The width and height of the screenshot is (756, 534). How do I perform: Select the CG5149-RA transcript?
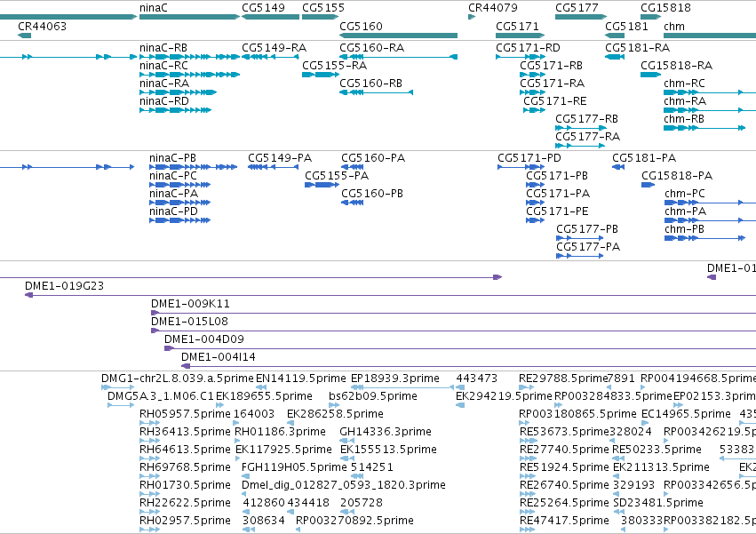pos(270,57)
